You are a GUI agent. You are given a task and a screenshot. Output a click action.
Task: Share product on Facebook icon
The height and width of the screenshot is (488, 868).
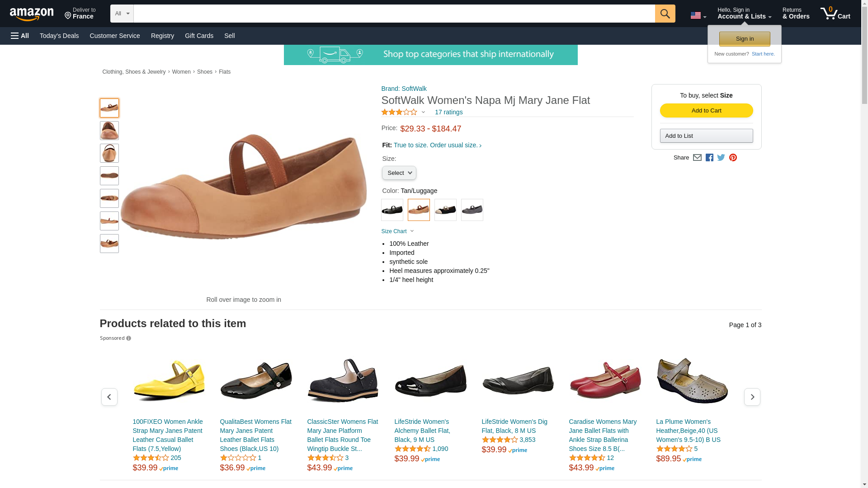[709, 158]
